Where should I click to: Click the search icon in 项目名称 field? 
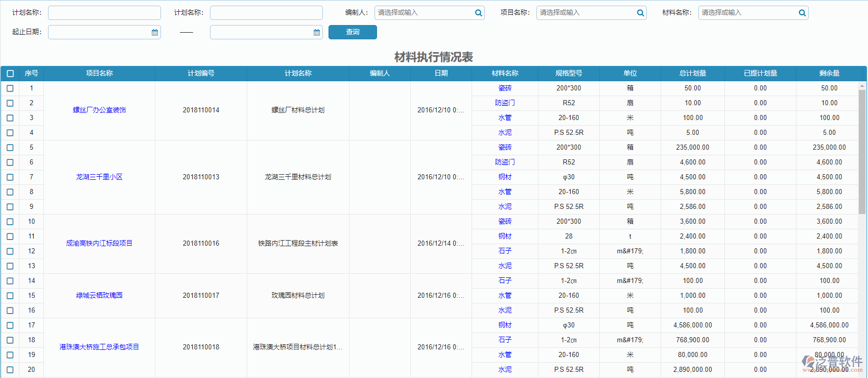pyautogui.click(x=640, y=13)
